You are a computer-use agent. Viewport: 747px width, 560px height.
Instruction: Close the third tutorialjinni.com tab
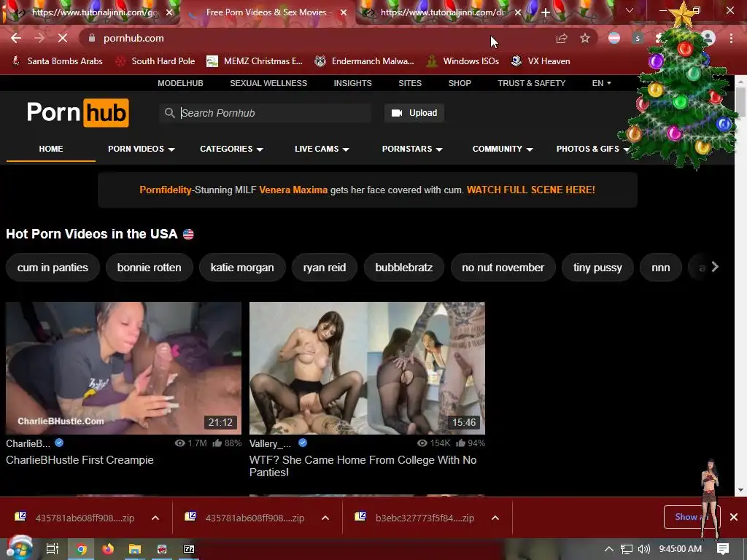[518, 12]
